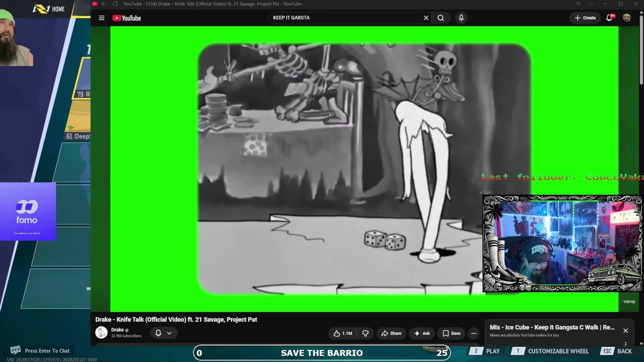Select the webcam overlay with neon room
Screen dimensions: 644x362
562,244
